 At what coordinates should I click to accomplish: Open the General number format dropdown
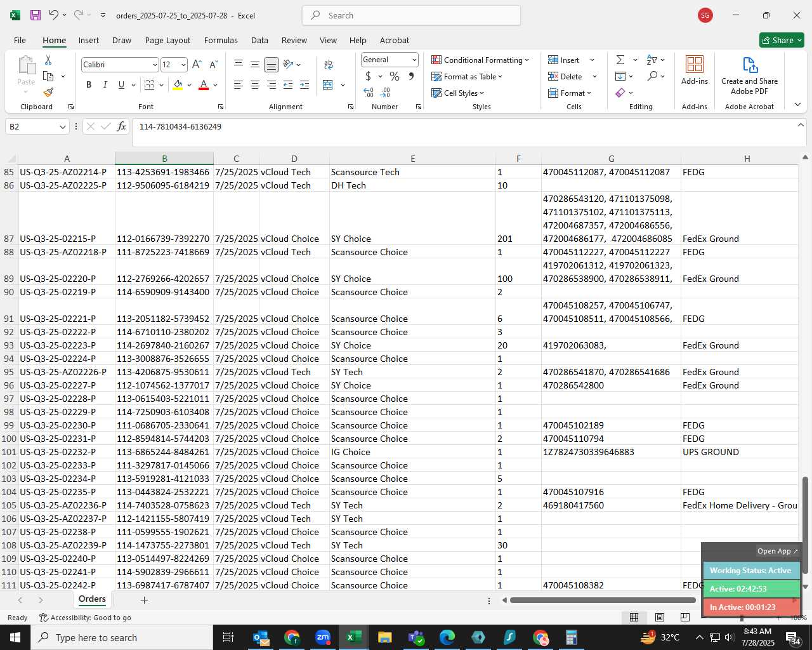[x=414, y=60]
